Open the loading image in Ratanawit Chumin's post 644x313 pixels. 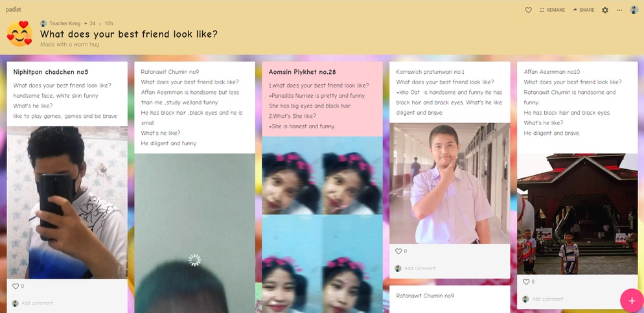point(194,233)
